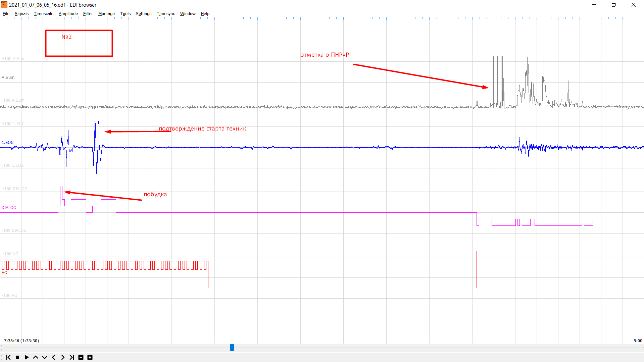Restore down the EDFbrowser window
This screenshot has width=644, height=362.
614,5
